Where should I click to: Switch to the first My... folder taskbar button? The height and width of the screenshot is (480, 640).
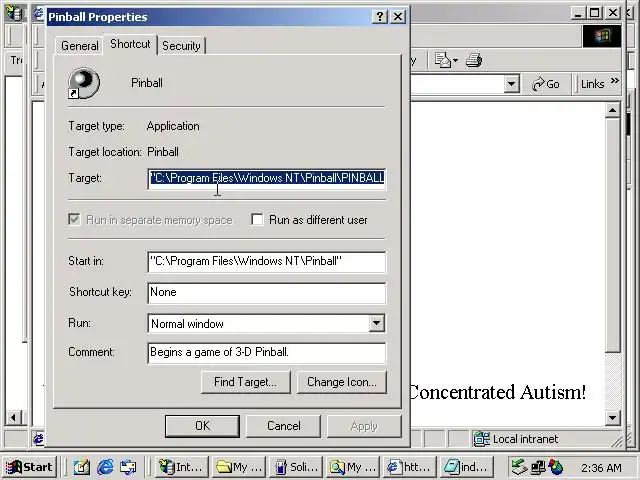(x=239, y=467)
